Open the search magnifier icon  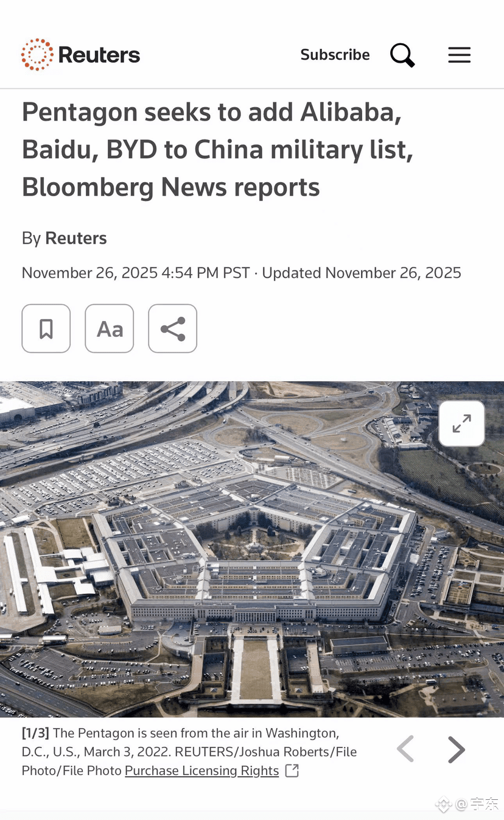coord(402,55)
